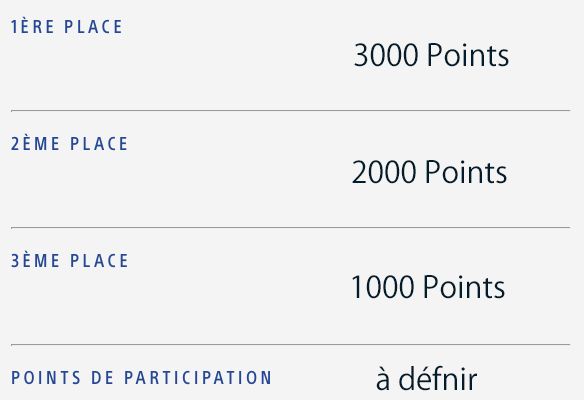The image size is (584, 400).
Task: Click the word "défnir" in the last row
Action: [x=438, y=378]
